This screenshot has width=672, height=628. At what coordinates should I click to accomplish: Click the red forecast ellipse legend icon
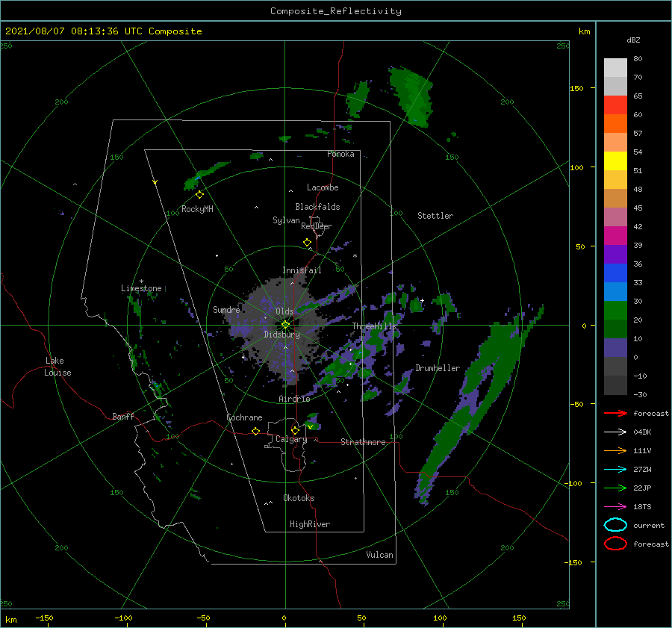(x=615, y=544)
